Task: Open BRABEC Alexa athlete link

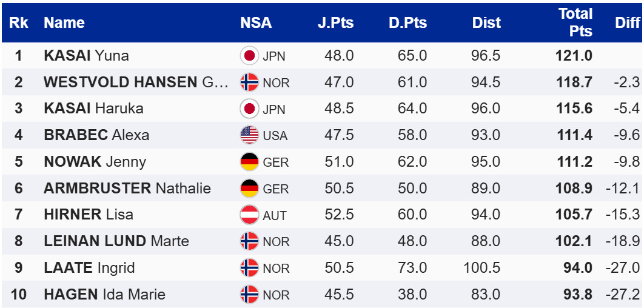Action: [96, 135]
